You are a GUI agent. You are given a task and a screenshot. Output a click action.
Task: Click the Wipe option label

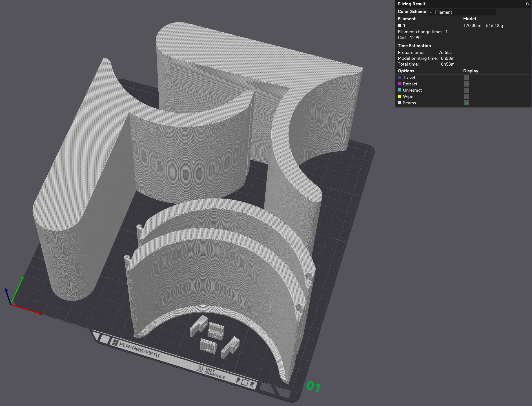408,96
